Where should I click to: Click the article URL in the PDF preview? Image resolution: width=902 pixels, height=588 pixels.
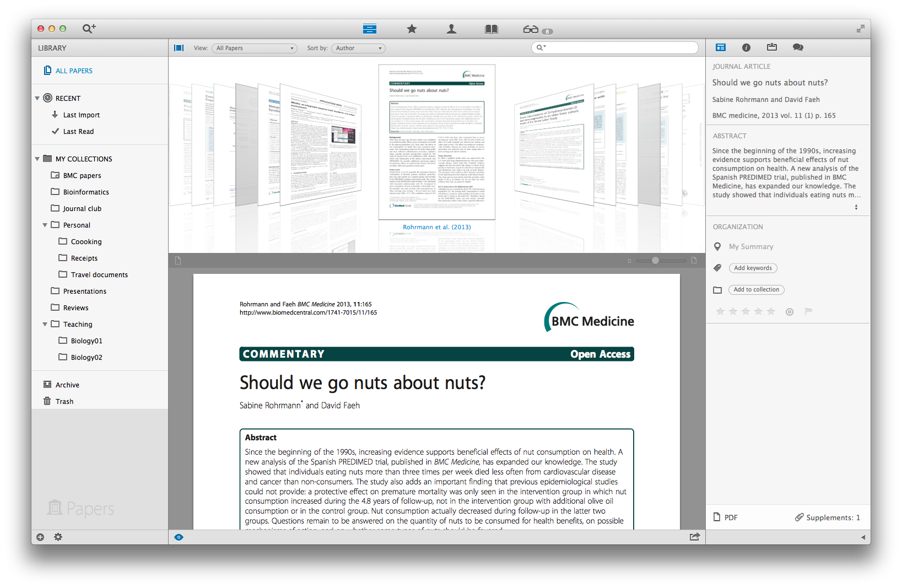[308, 312]
